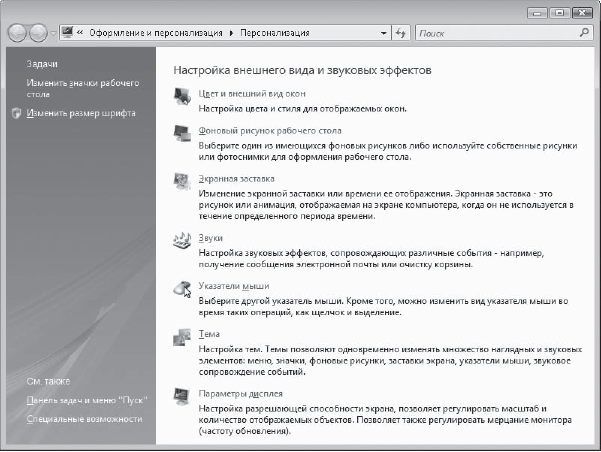601x452 pixels.
Task: Open Панель задач и меню "Пуск" link
Action: tap(87, 400)
